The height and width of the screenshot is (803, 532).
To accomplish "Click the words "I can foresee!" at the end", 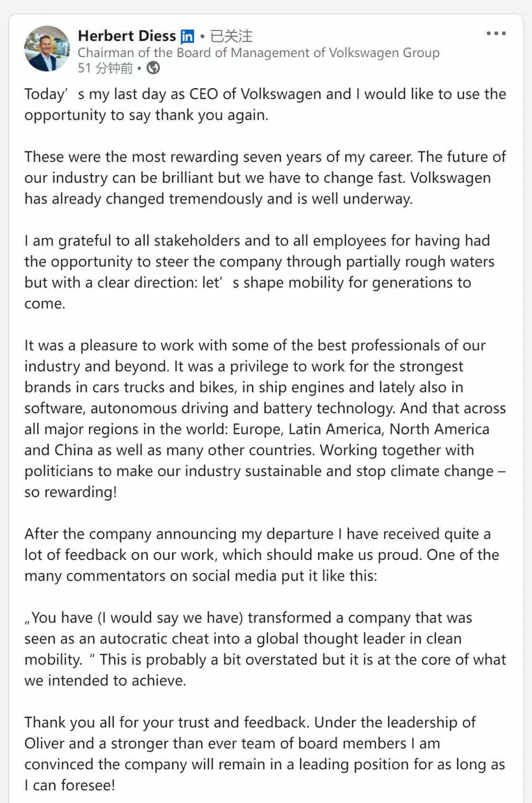I will (x=70, y=785).
